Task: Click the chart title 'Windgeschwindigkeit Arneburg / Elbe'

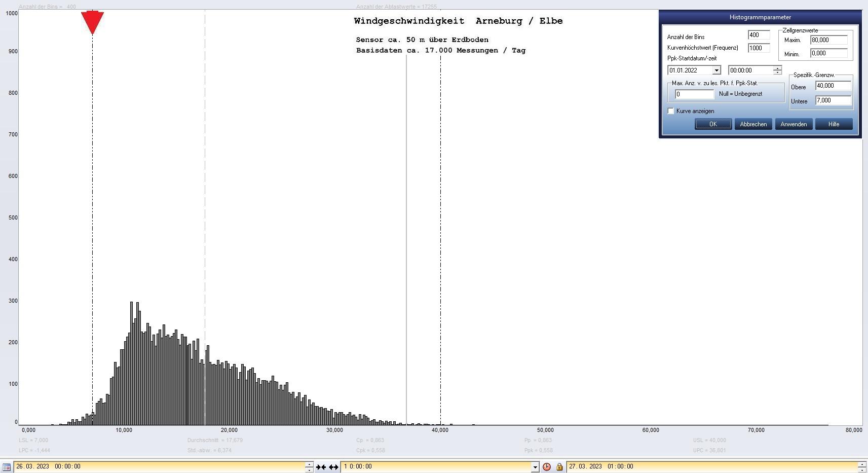Action: (458, 21)
